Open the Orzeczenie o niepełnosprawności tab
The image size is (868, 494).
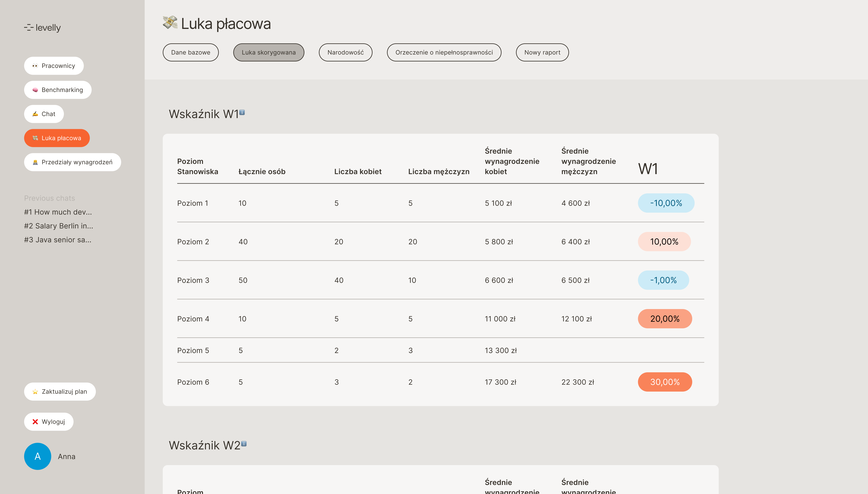pos(444,52)
